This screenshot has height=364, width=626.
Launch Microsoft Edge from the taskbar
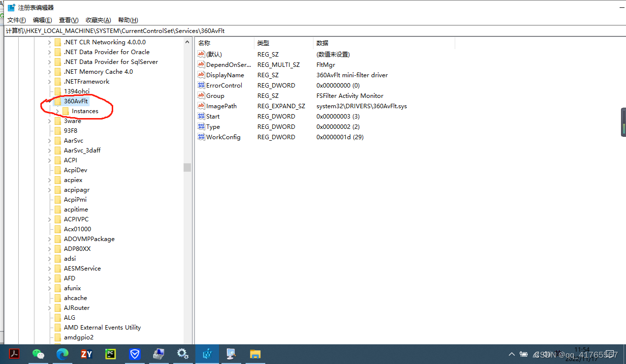(63, 354)
